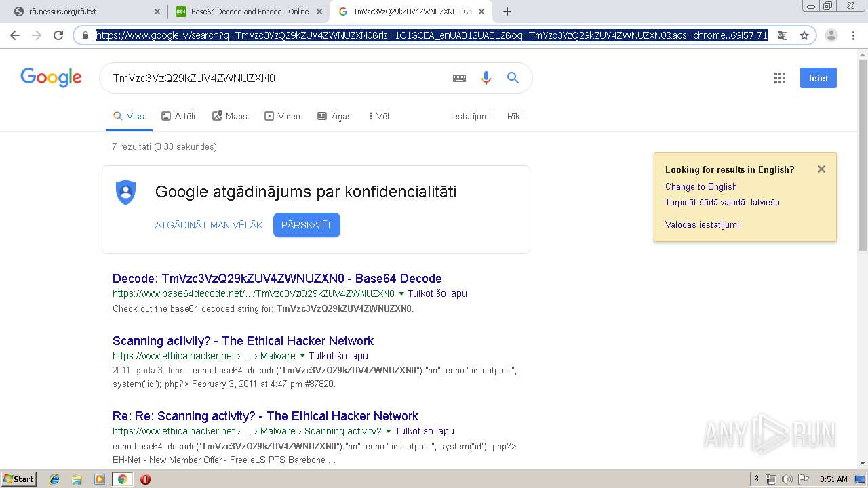This screenshot has width=868, height=488.
Task: Select the Maps results tab
Action: tap(230, 116)
